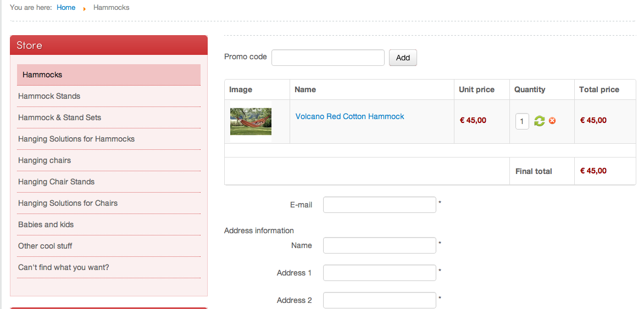Focus the Address 2 input field
This screenshot has width=644, height=309.
(x=380, y=300)
